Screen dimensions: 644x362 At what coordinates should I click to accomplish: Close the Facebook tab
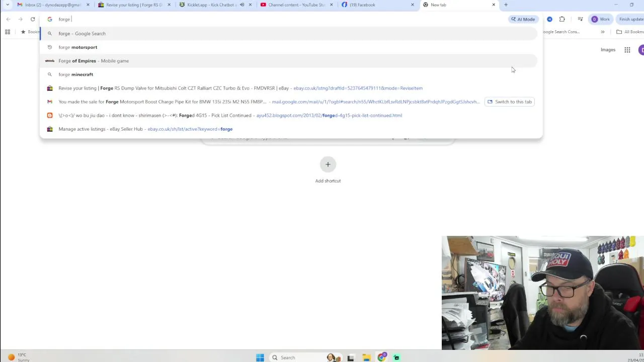[413, 5]
